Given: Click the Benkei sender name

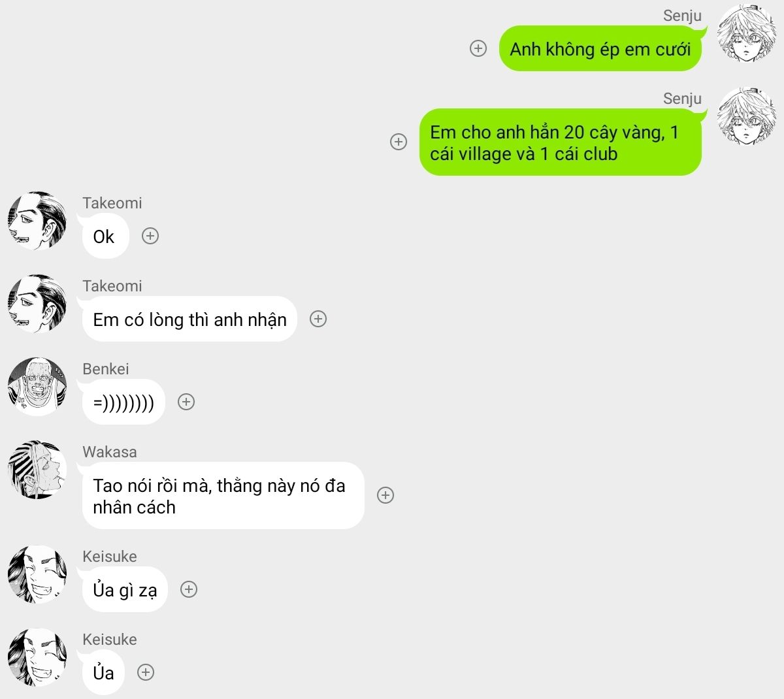Looking at the screenshot, I should coord(106,369).
